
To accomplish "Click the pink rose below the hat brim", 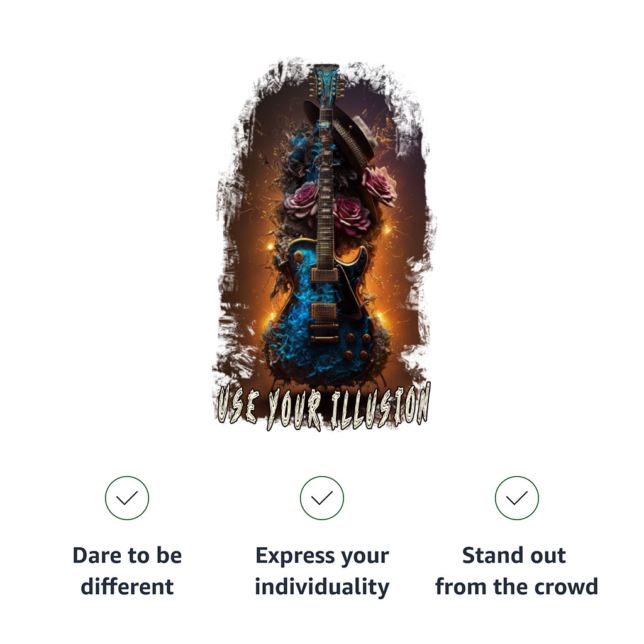I will (379, 184).
